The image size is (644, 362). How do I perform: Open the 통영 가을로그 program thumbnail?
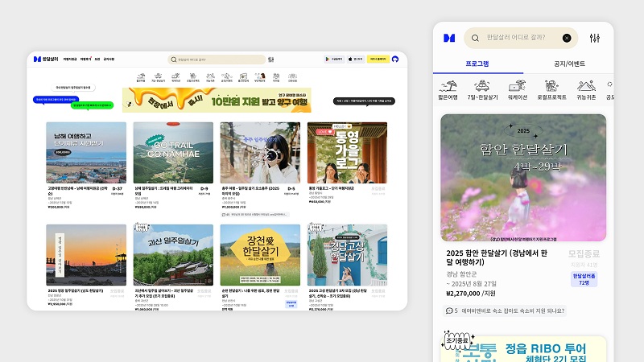pyautogui.click(x=347, y=153)
